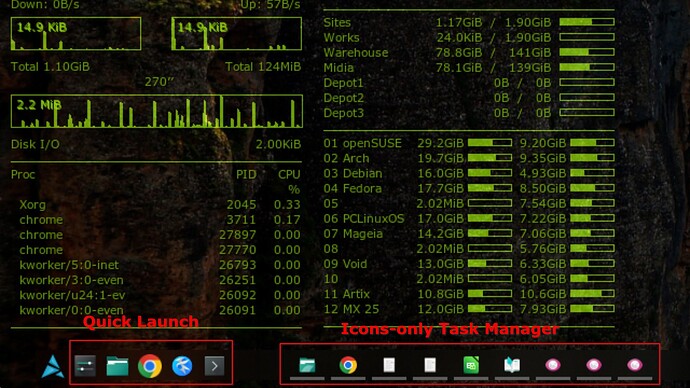Launch the blue globe browser in Quick Launch
690x388 pixels.
click(x=182, y=366)
